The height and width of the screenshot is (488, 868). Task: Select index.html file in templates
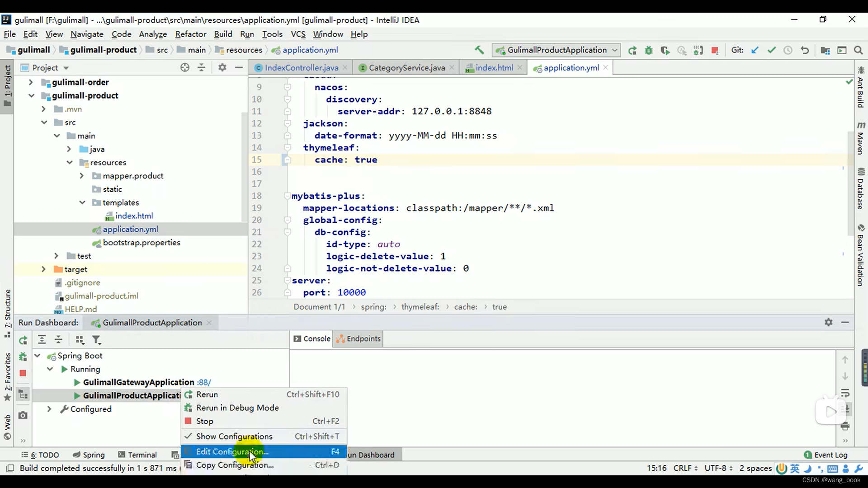coord(134,216)
